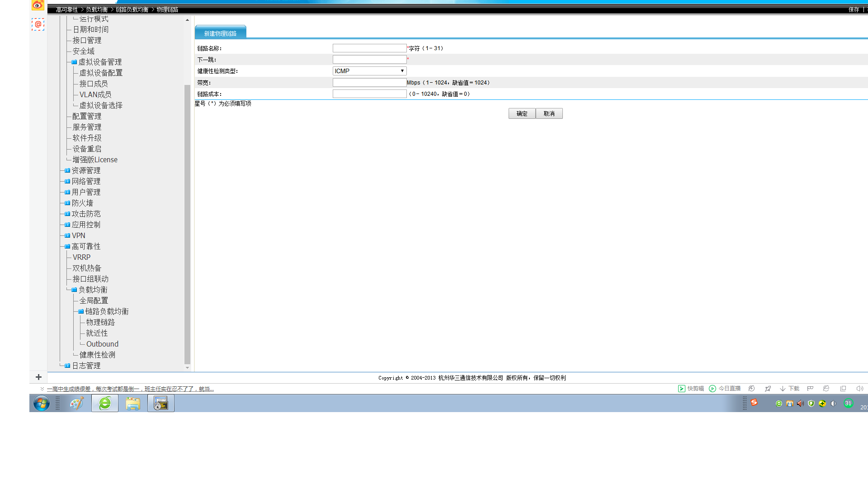Image resolution: width=868 pixels, height=488 pixels.
Task: Click Sogou input method tray icon
Action: click(754, 402)
